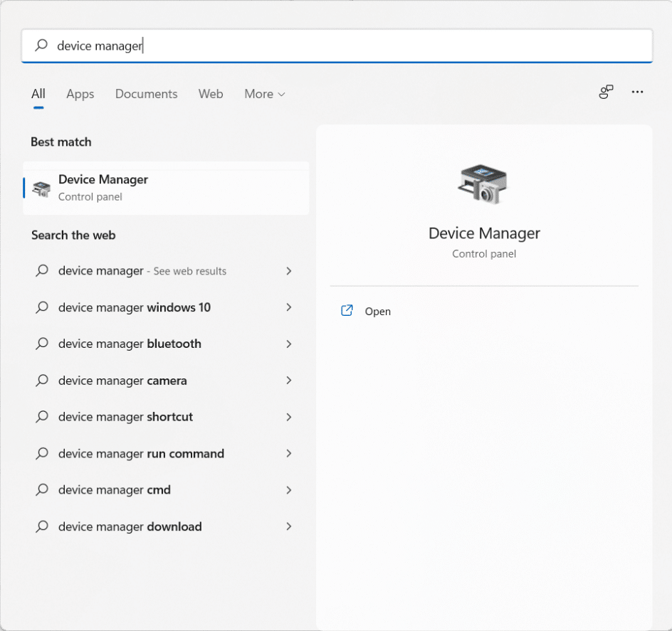Click inside the search text field

click(x=356, y=46)
